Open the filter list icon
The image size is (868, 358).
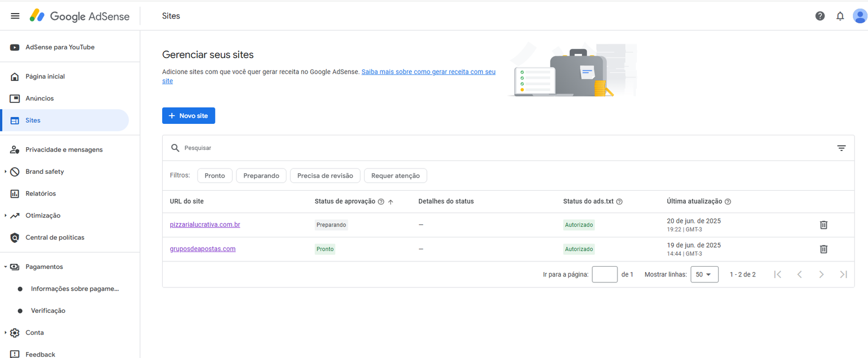(x=841, y=148)
